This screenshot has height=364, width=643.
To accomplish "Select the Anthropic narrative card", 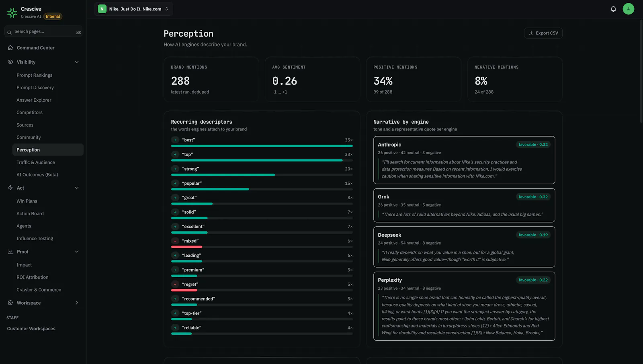I will [x=464, y=160].
